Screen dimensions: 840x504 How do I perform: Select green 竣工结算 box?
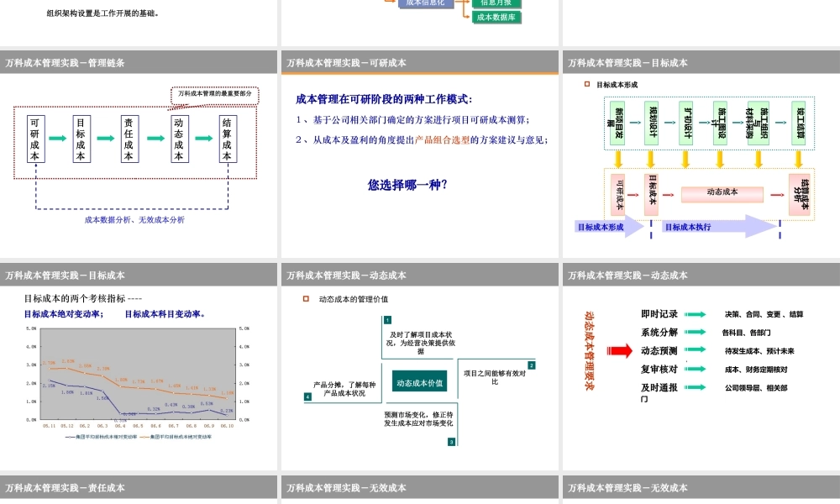coord(799,123)
